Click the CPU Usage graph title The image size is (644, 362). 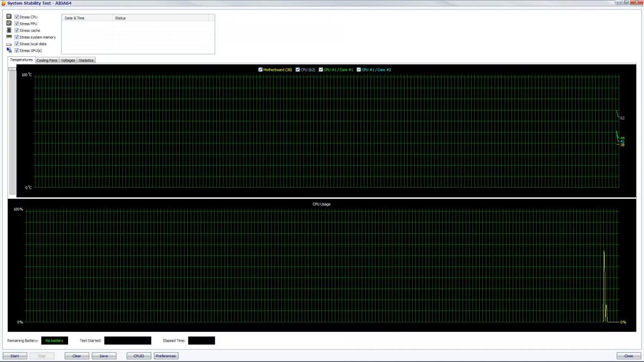click(321, 204)
